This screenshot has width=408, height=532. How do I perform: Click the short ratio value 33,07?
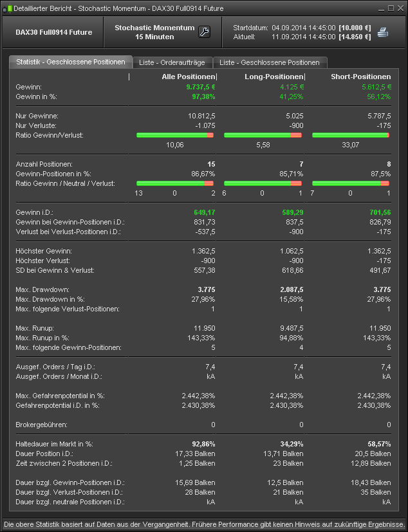tap(350, 145)
